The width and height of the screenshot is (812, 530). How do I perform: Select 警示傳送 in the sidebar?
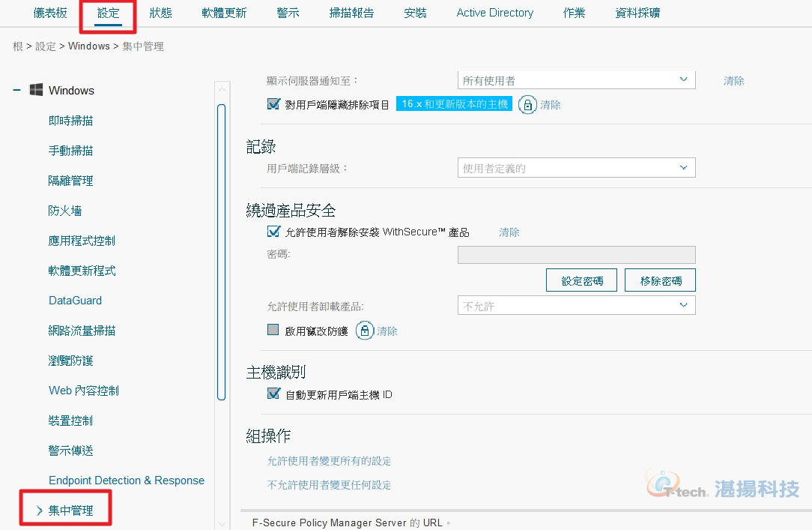71,451
